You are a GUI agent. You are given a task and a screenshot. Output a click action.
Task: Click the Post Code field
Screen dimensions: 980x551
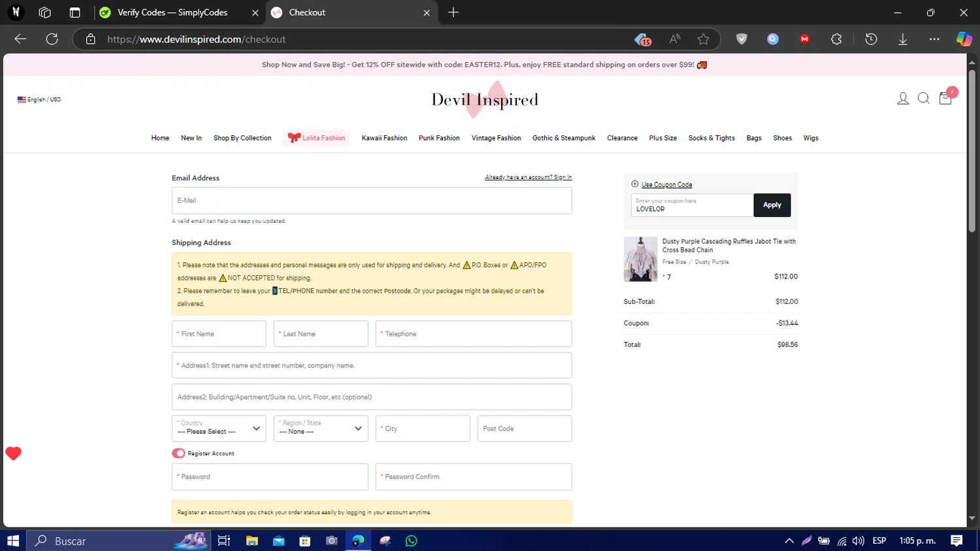coord(525,428)
